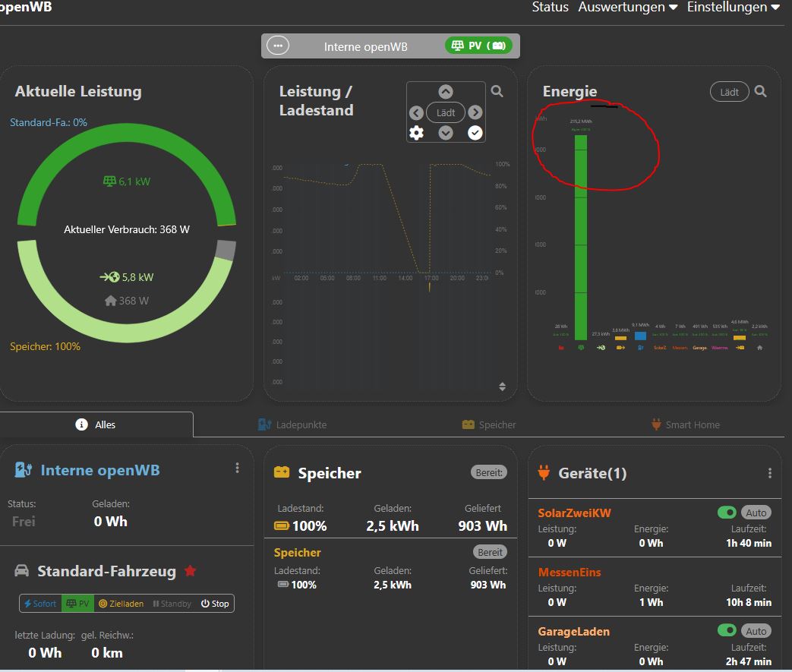Go to next period with right arrow

[x=475, y=113]
